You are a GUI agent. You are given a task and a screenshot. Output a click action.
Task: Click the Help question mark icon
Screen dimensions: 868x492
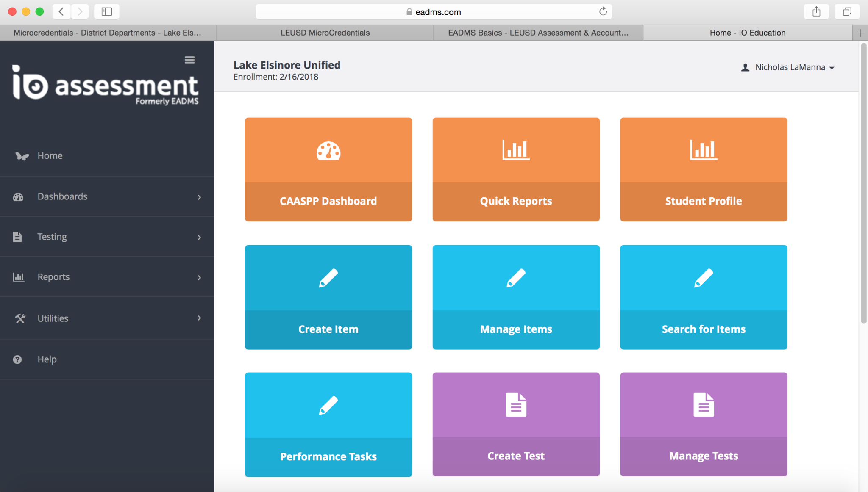[17, 359]
